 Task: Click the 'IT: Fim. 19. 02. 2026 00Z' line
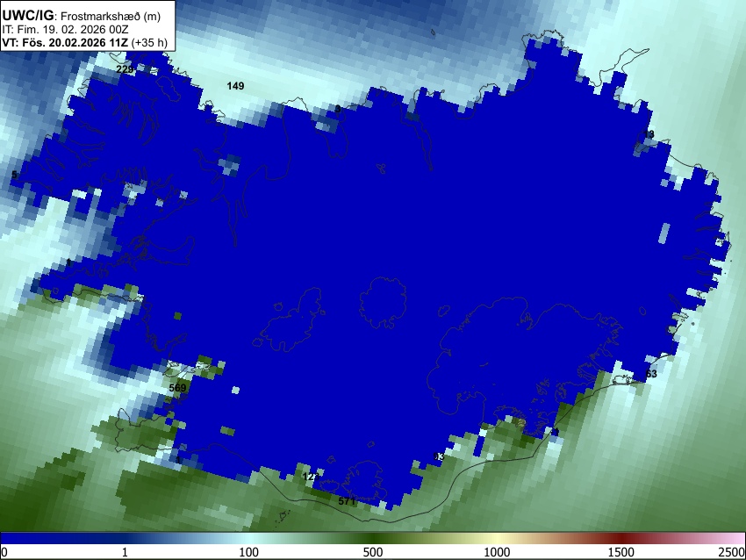tap(65, 30)
